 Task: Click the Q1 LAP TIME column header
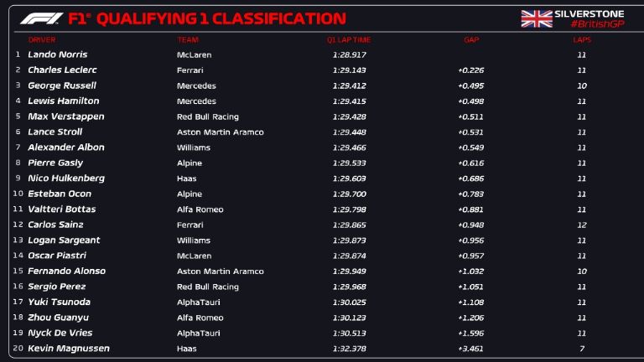coord(349,39)
